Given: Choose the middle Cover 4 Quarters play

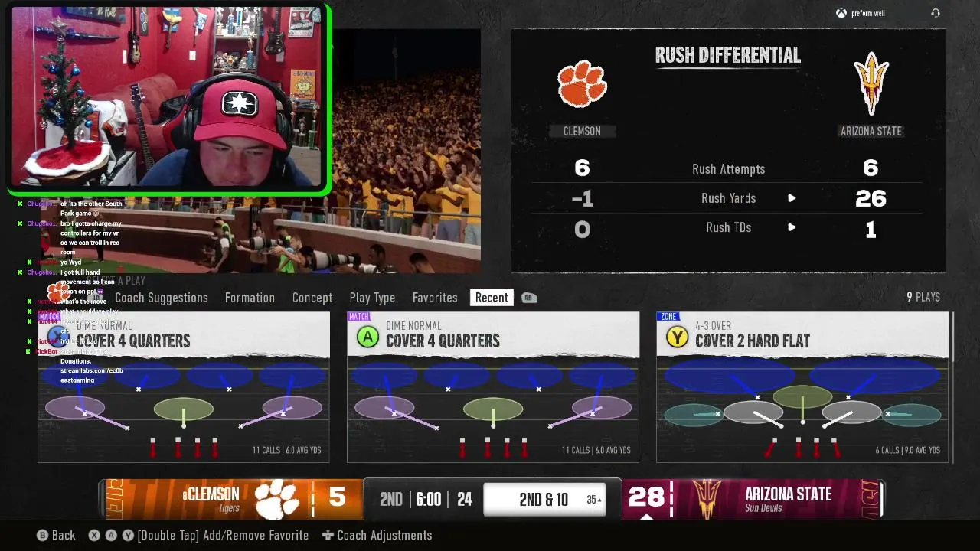Looking at the screenshot, I should pos(493,387).
